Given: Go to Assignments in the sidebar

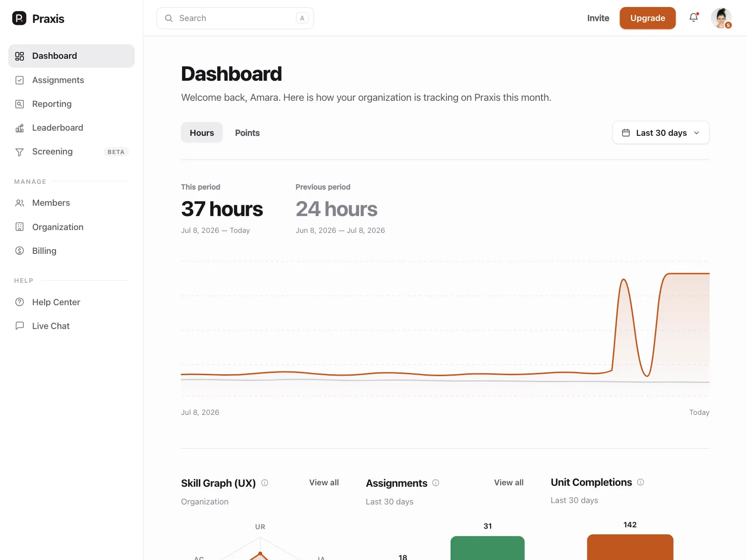Looking at the screenshot, I should (x=71, y=80).
